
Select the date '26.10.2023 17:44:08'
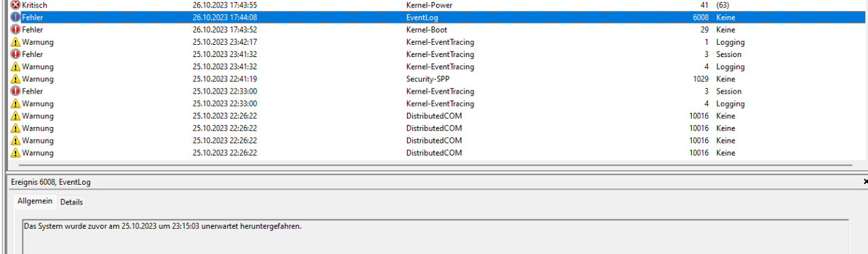224,17
